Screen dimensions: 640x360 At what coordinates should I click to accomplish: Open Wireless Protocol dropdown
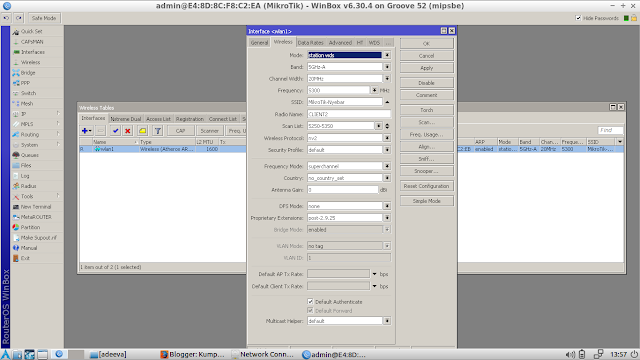click(x=387, y=138)
